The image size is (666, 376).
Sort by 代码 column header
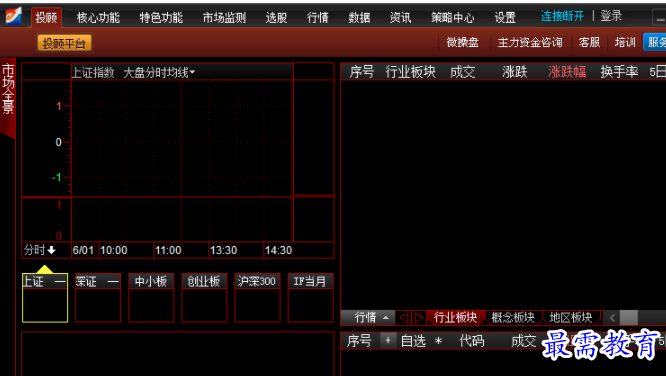471,341
